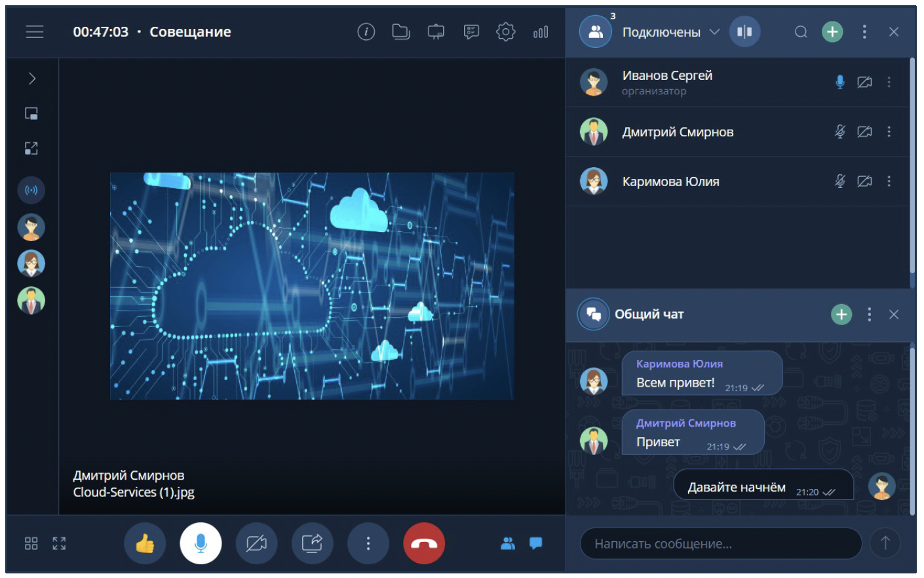The height and width of the screenshot is (578, 924).
Task: Open options menu for Каримова Юлия
Action: point(889,181)
